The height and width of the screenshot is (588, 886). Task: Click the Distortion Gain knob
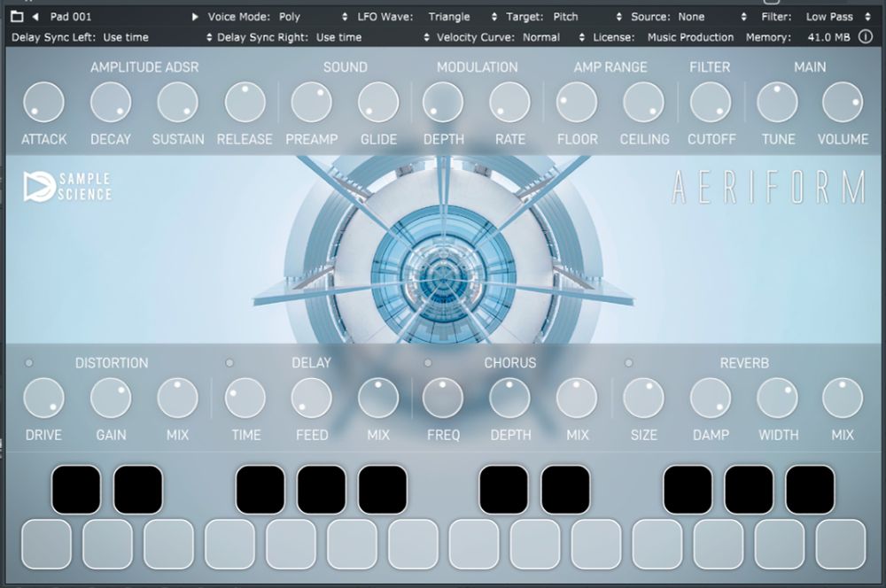111,398
